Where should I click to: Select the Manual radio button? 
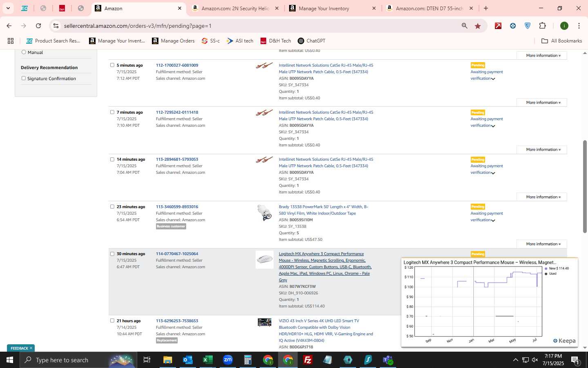pos(24,52)
